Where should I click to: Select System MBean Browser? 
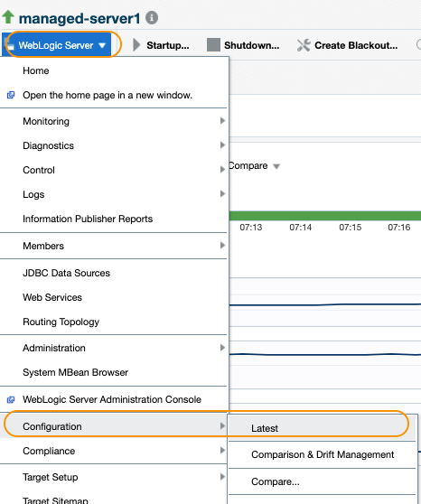tap(114, 372)
